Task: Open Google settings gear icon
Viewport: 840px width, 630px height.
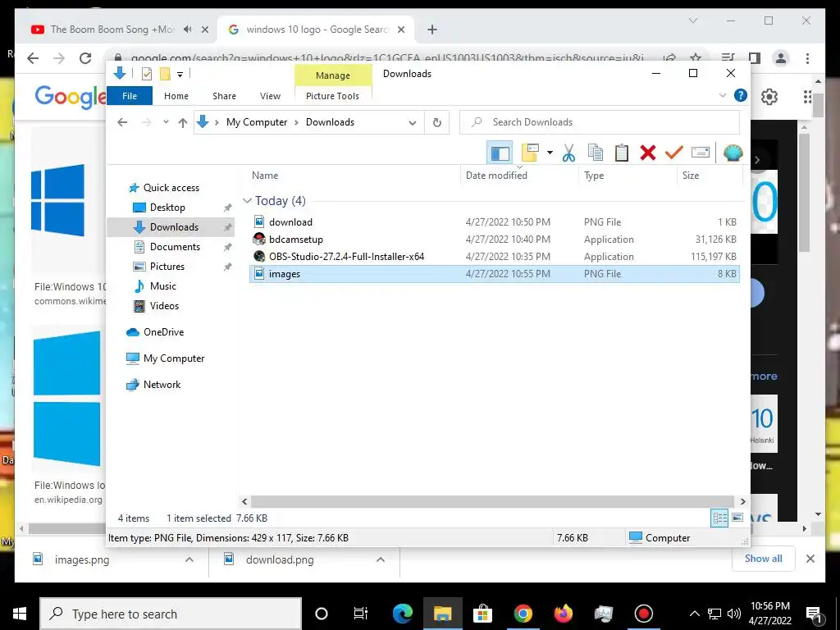Action: coord(769,97)
